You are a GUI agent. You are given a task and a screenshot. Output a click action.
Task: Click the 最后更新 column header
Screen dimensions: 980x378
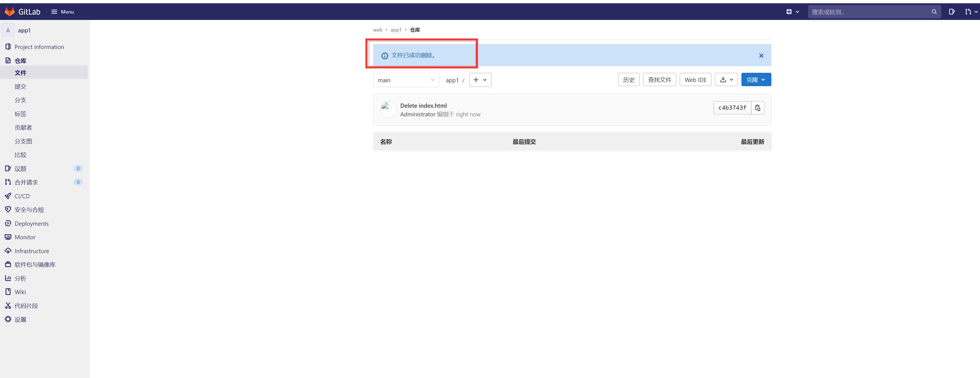(x=752, y=142)
